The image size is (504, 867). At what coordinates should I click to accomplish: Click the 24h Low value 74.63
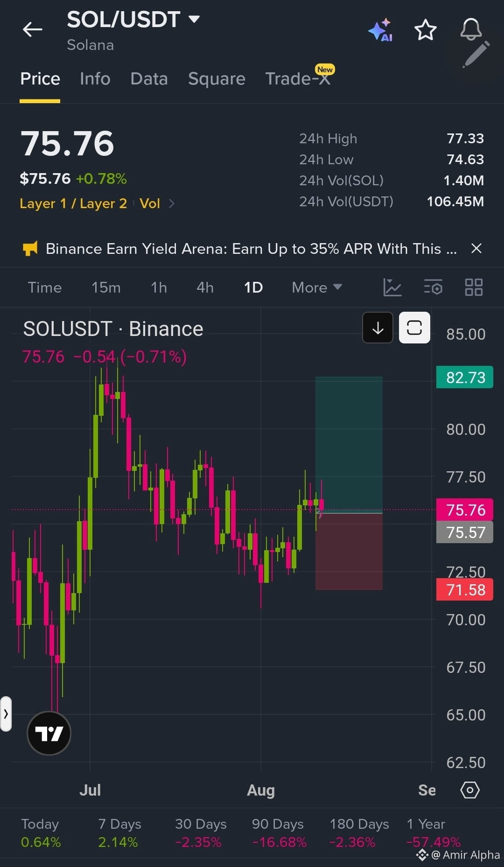tap(465, 160)
